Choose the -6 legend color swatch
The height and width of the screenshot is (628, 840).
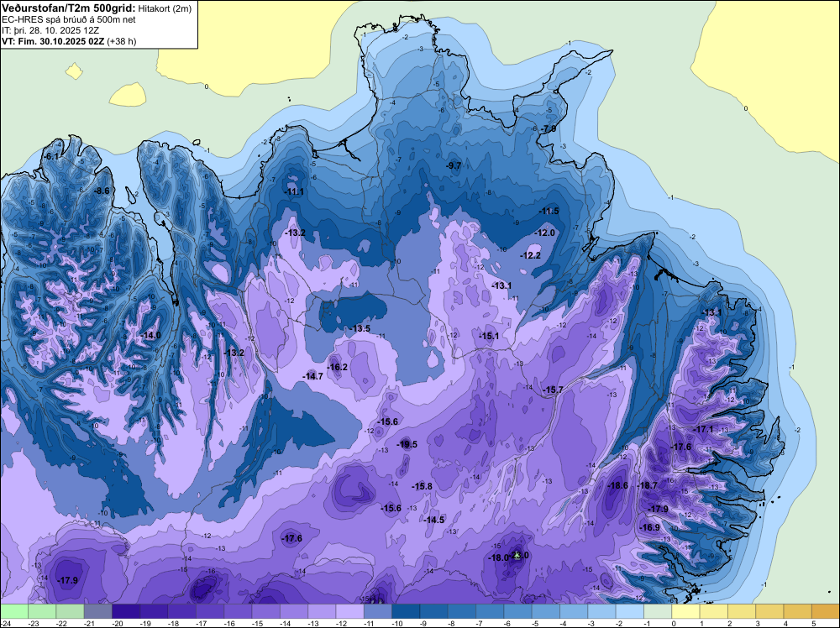click(x=517, y=611)
